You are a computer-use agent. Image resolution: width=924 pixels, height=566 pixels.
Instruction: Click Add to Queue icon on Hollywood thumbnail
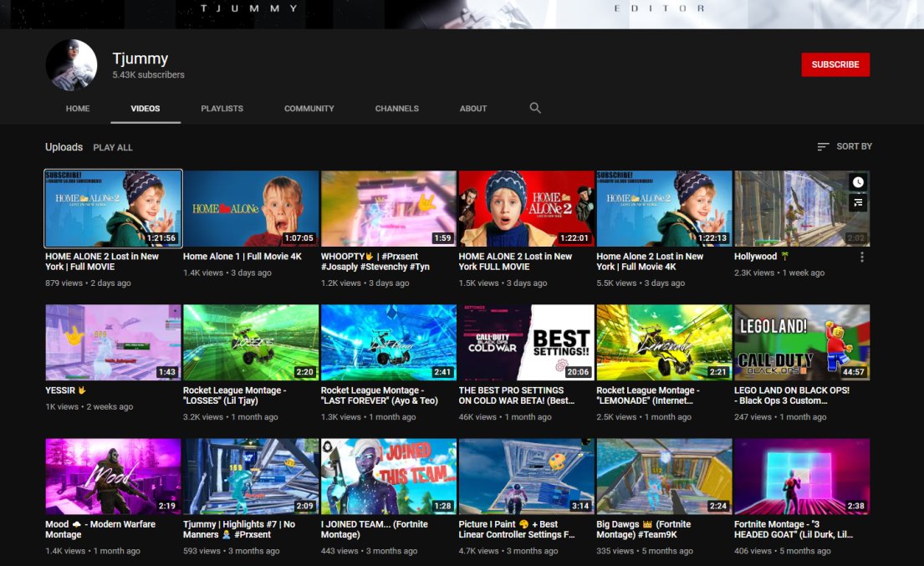point(858,202)
